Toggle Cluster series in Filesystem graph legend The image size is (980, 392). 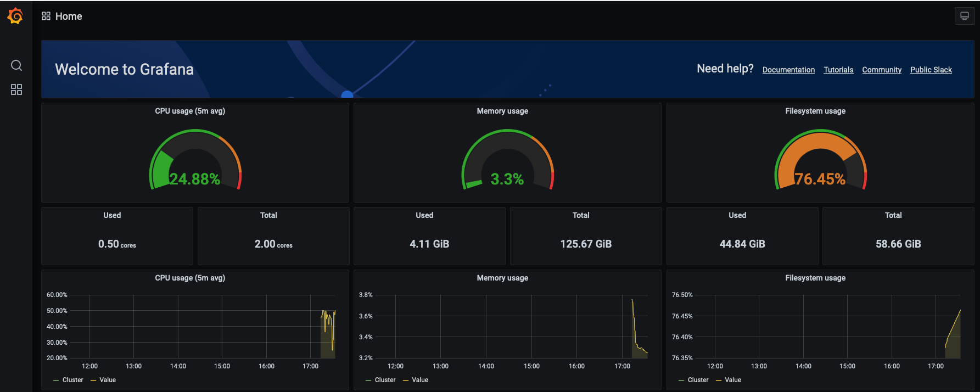click(x=698, y=380)
